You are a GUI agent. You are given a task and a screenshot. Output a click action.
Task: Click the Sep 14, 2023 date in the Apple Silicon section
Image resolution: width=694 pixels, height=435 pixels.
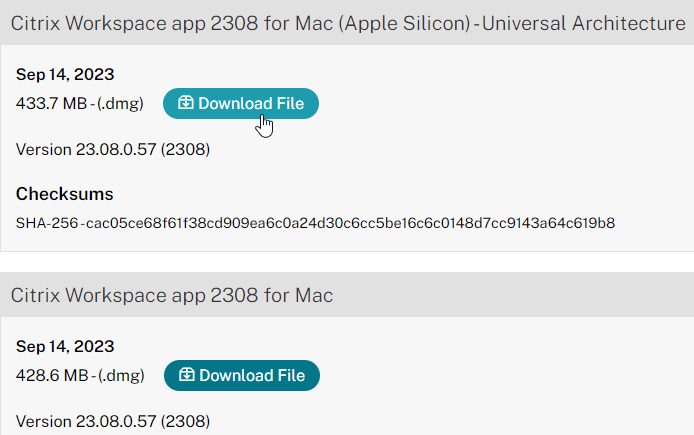click(x=65, y=74)
